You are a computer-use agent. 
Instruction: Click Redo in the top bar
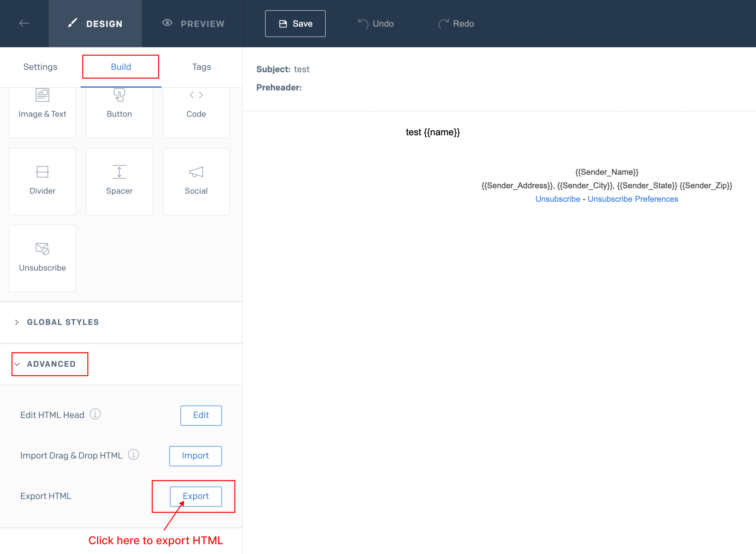point(456,23)
